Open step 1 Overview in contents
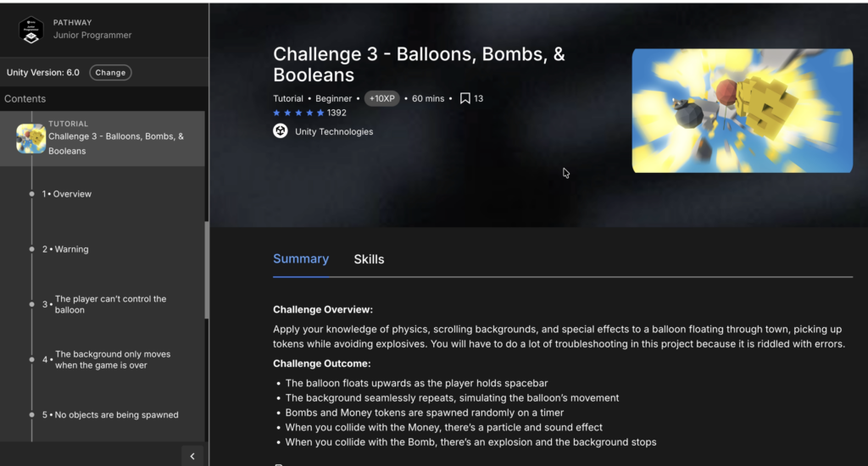This screenshot has height=466, width=868. point(72,194)
